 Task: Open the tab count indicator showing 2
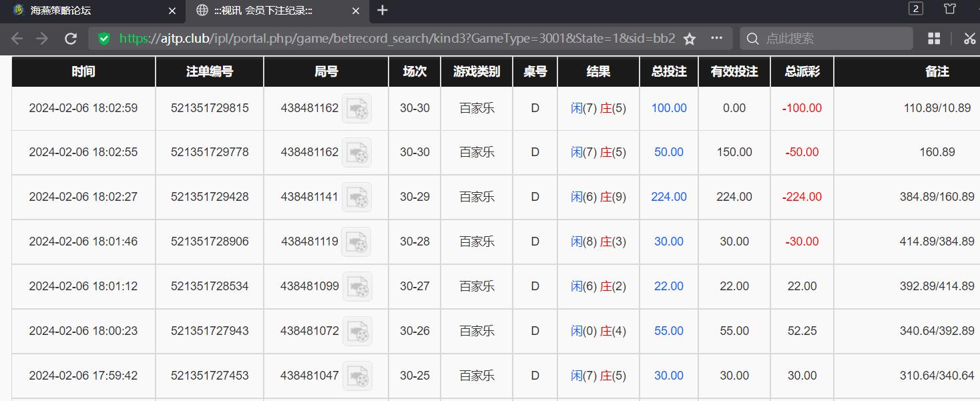pyautogui.click(x=916, y=9)
